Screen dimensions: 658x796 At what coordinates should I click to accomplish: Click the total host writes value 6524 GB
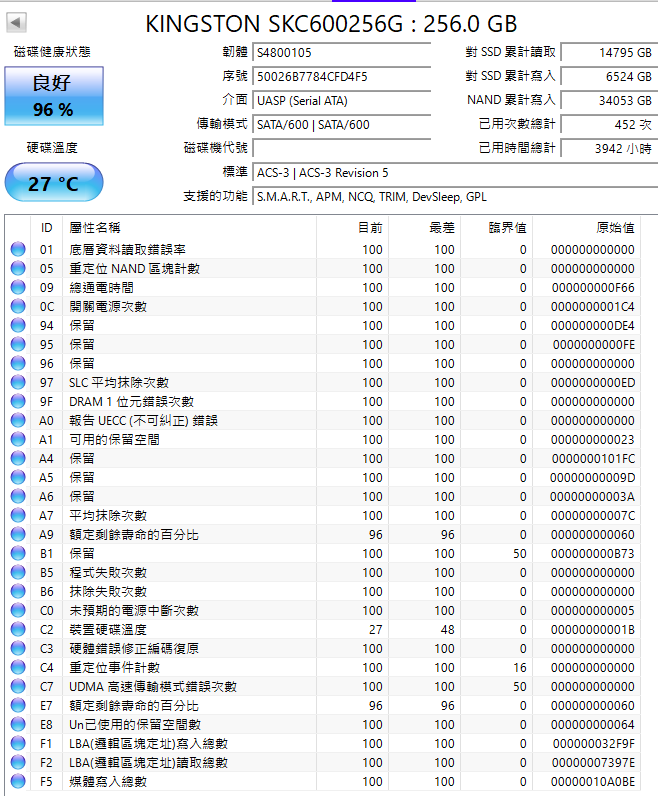pos(609,77)
